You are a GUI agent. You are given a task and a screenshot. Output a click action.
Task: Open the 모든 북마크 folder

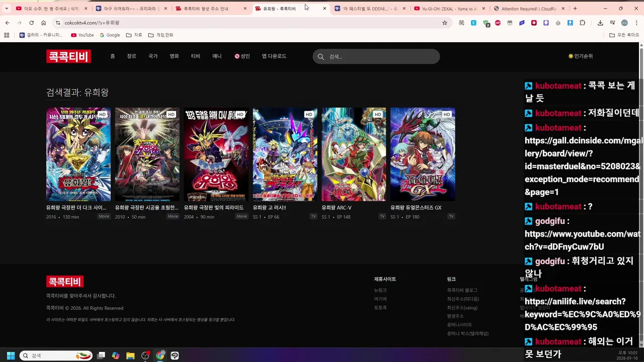(624, 35)
